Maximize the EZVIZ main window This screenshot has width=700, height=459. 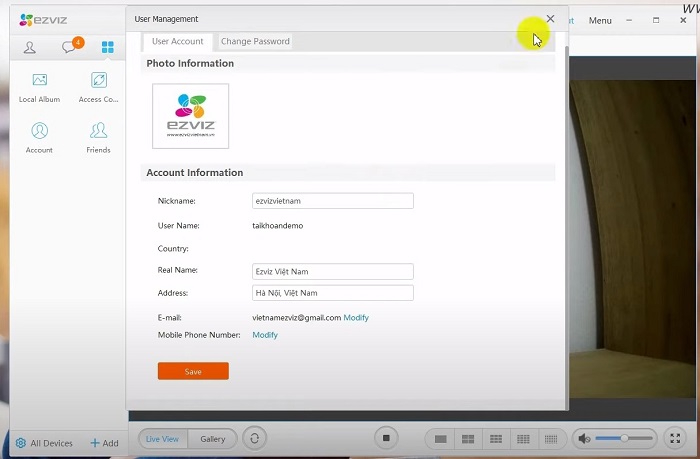point(656,20)
